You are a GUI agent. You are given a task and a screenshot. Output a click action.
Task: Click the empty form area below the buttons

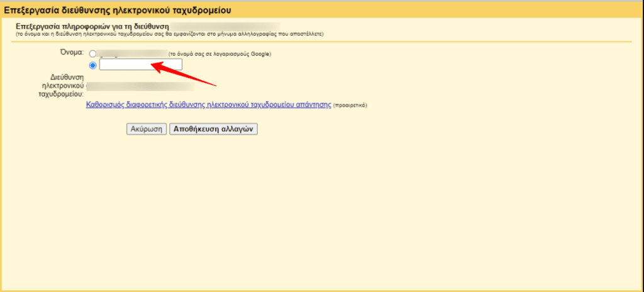[x=314, y=207]
